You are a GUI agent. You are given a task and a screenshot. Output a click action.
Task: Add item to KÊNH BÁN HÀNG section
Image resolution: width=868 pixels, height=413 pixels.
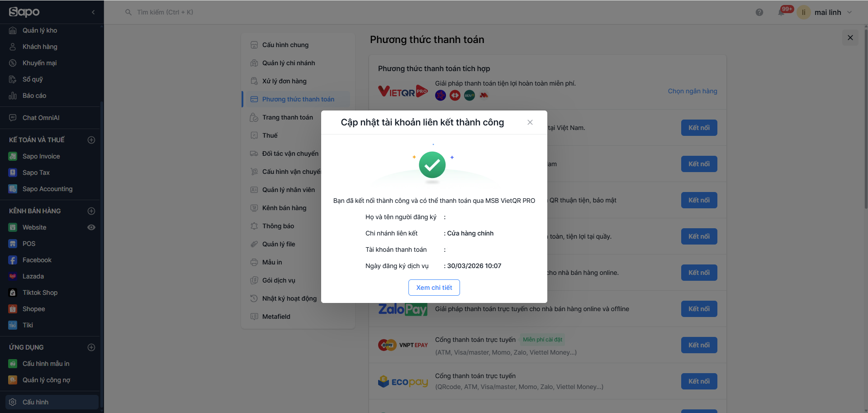point(91,211)
